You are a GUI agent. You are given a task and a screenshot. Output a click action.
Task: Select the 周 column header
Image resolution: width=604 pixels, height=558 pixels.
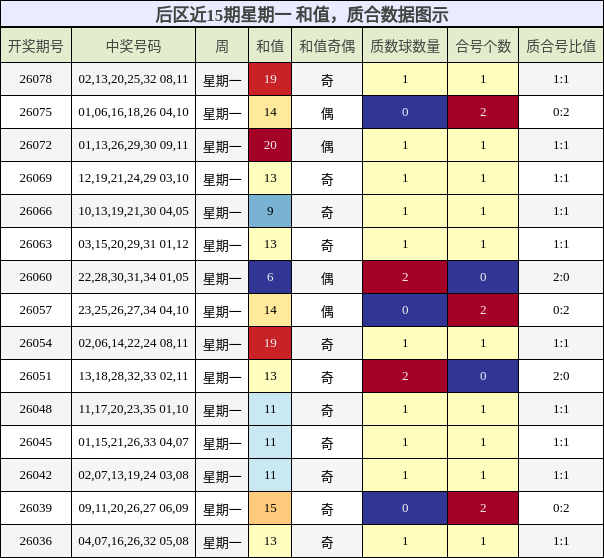click(222, 46)
